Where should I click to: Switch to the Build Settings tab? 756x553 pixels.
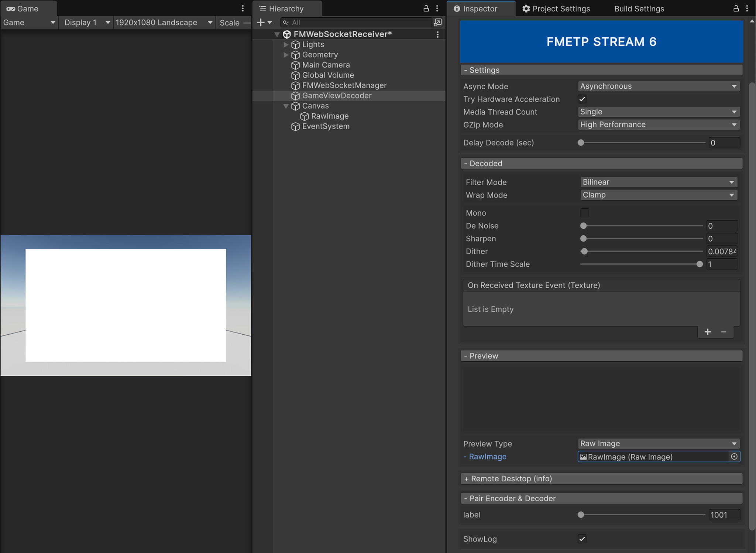pyautogui.click(x=638, y=8)
